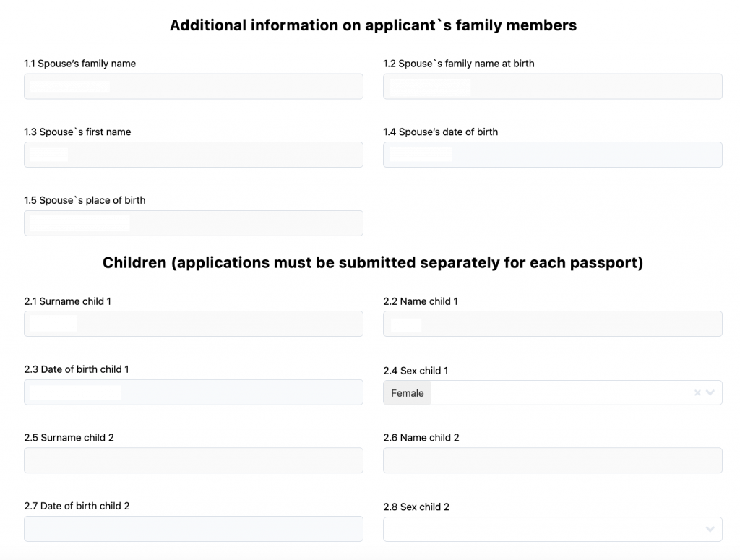Click the Spouse's family name at birth field

pyautogui.click(x=553, y=86)
